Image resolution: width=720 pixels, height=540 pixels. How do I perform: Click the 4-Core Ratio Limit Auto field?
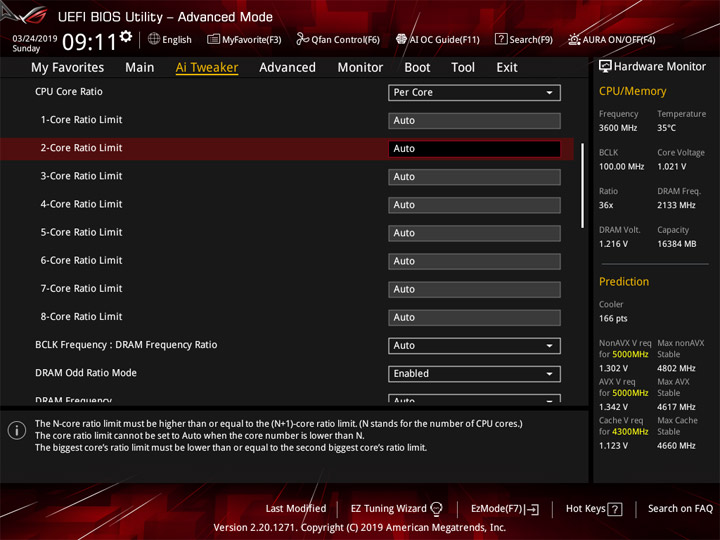tap(474, 205)
